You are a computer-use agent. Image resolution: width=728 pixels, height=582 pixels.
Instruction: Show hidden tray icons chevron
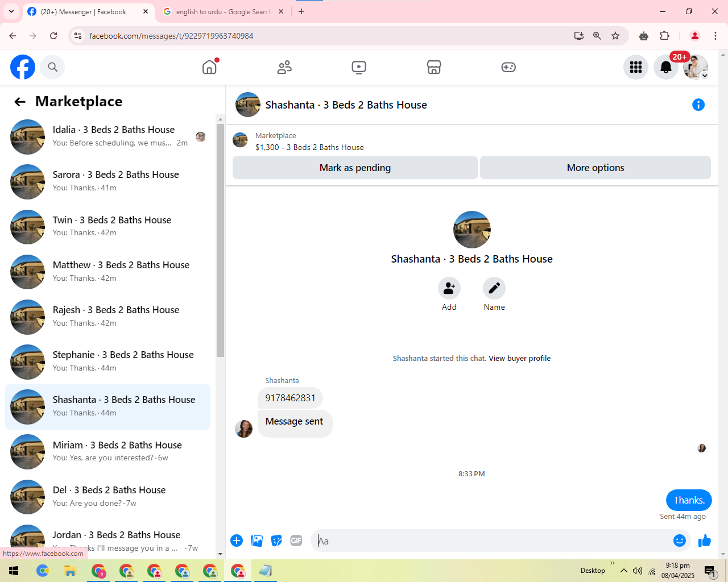click(624, 571)
